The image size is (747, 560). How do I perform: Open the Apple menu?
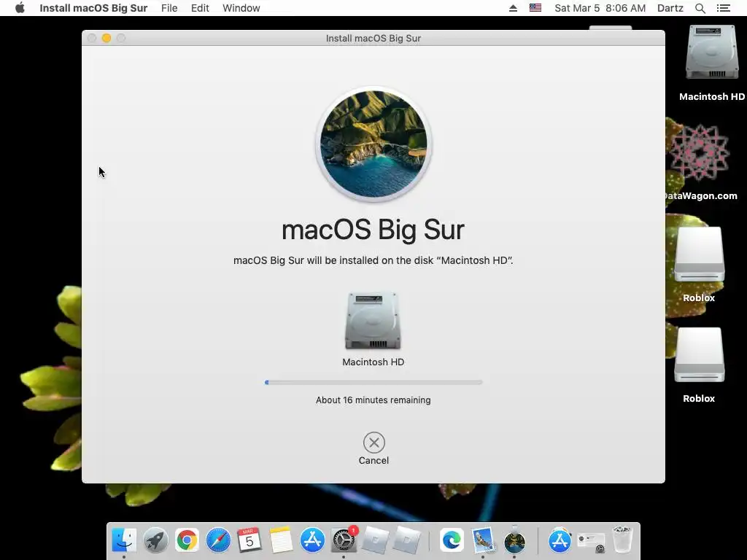coord(20,8)
